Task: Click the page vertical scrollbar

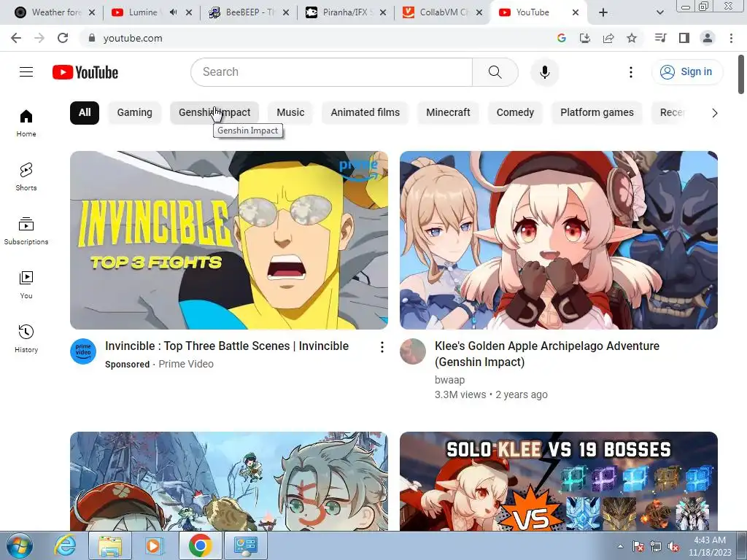Action: point(741,74)
